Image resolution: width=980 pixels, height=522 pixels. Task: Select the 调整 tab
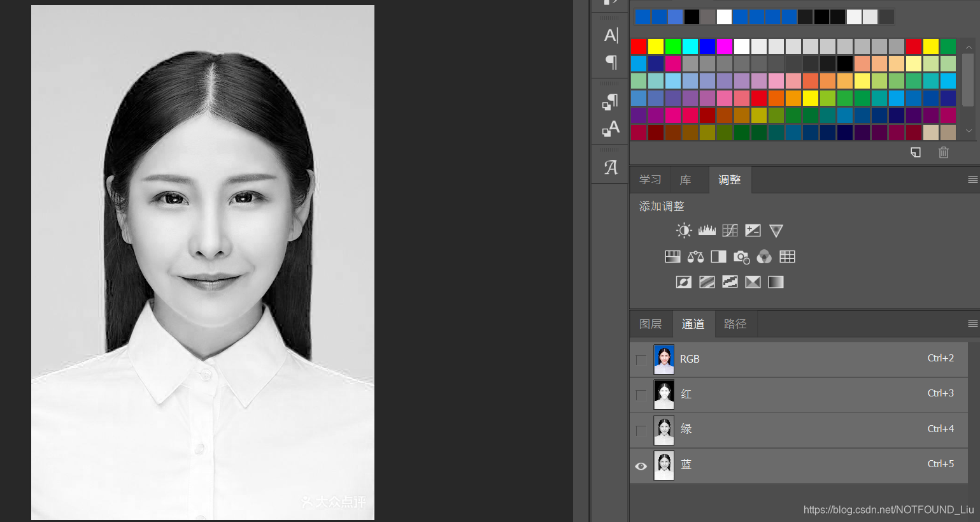click(x=730, y=180)
